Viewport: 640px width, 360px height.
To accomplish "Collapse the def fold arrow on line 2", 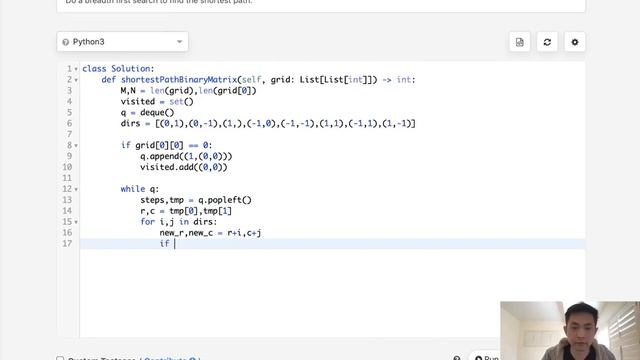I will (x=76, y=80).
